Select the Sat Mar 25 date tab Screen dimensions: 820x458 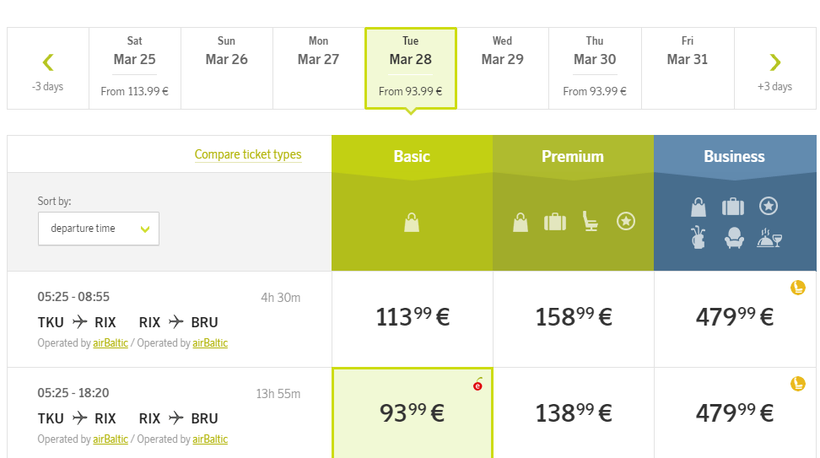(135, 68)
